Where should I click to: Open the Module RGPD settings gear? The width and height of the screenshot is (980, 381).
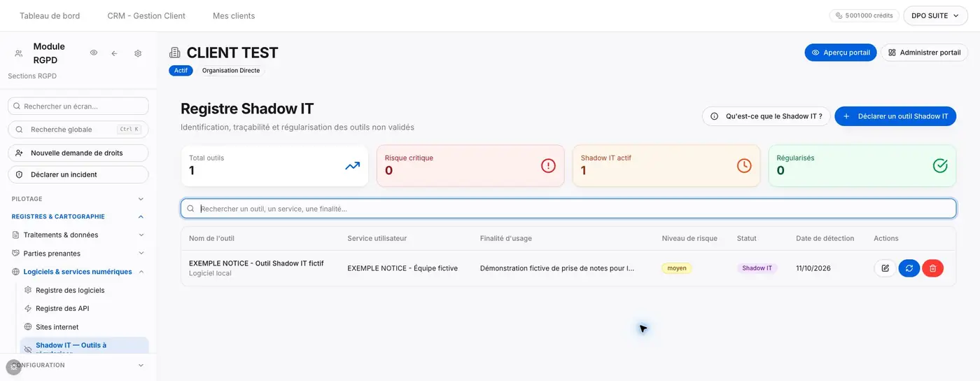138,53
